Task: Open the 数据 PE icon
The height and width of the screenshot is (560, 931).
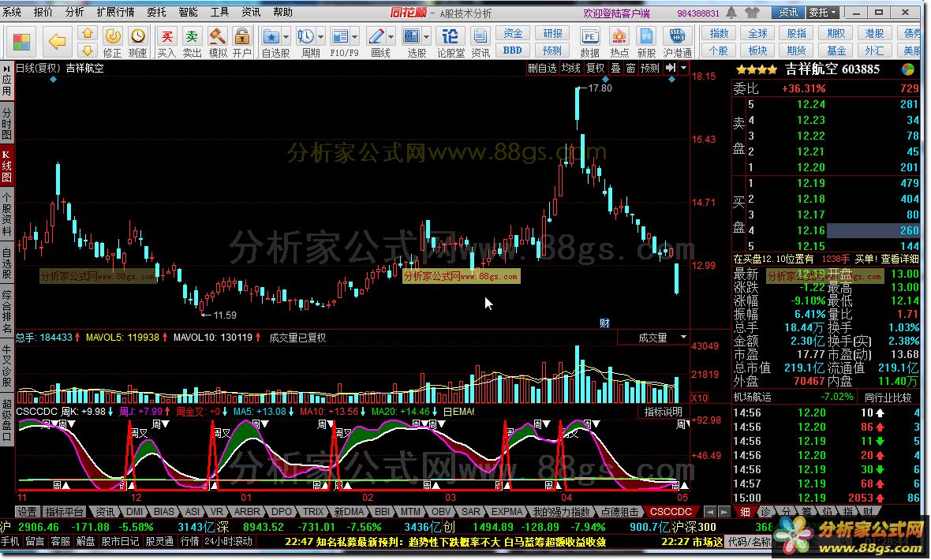Action: point(589,37)
